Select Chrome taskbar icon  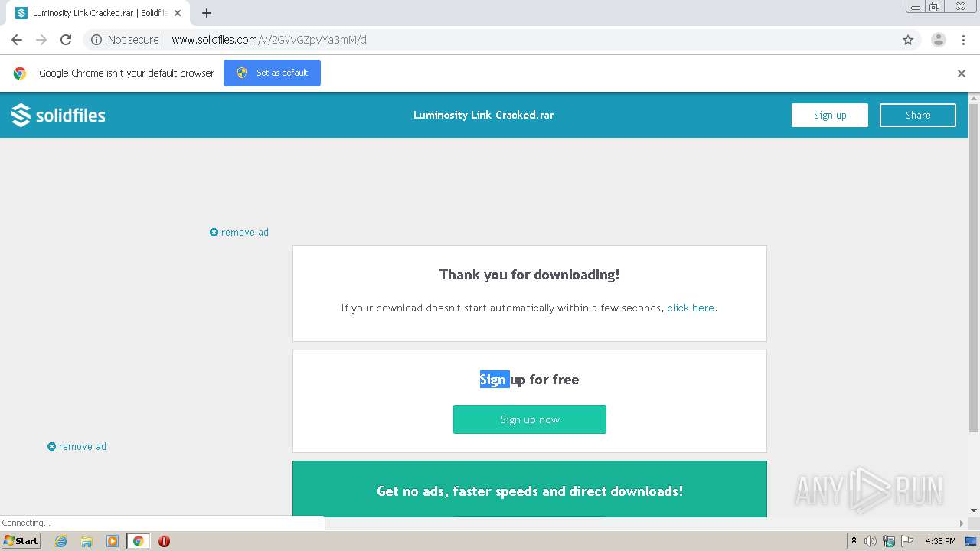[139, 541]
